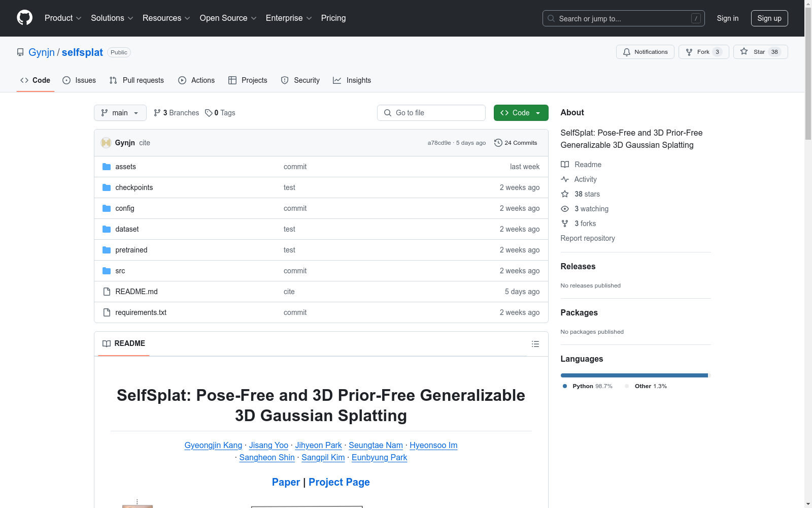Open the Pricing page

333,18
